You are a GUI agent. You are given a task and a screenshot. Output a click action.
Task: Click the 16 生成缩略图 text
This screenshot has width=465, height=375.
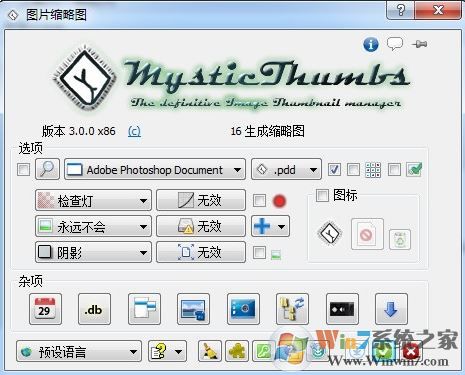point(268,131)
